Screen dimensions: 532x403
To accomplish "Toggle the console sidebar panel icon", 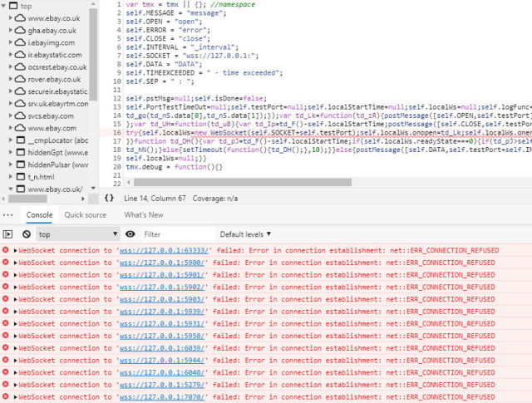I will click(7, 234).
